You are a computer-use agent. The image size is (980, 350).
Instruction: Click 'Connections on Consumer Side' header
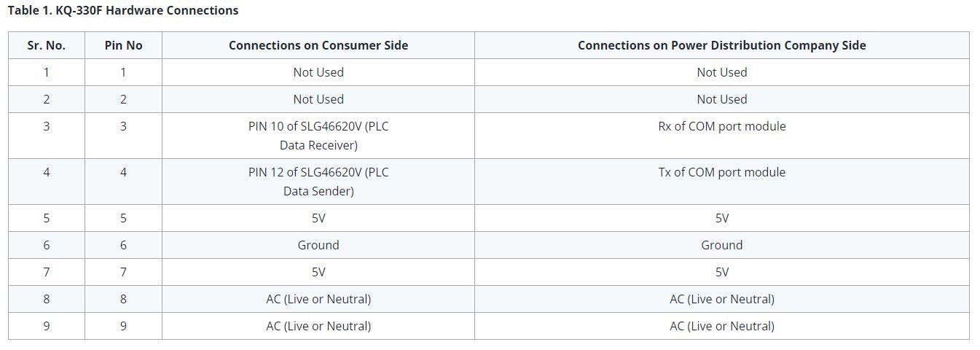coord(318,45)
